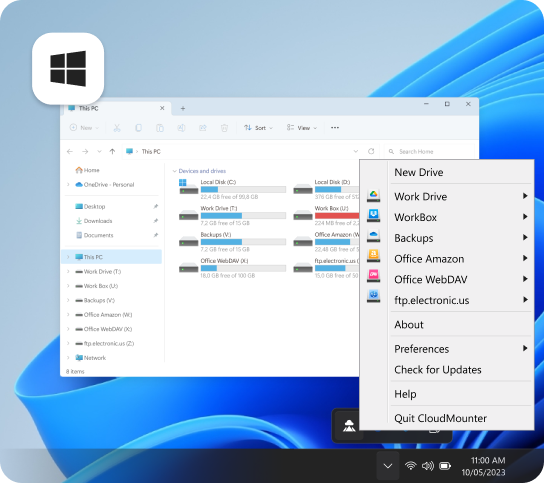The height and width of the screenshot is (483, 544).
Task: Click the Rename icon in Explorer toolbar
Action: coord(181,128)
